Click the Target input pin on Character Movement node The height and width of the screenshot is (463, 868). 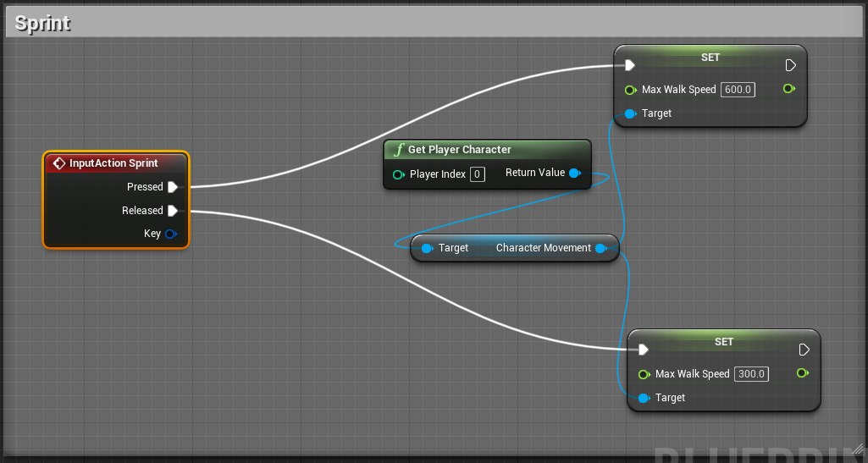pos(427,248)
